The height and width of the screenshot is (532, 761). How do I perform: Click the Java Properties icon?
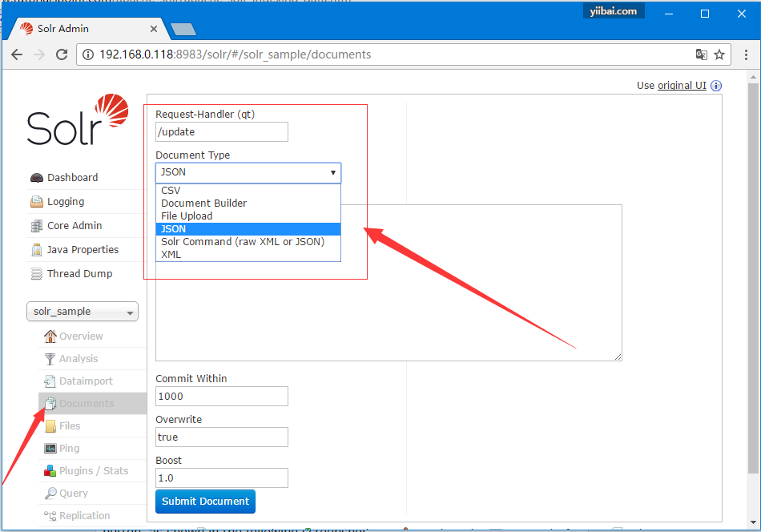point(37,250)
